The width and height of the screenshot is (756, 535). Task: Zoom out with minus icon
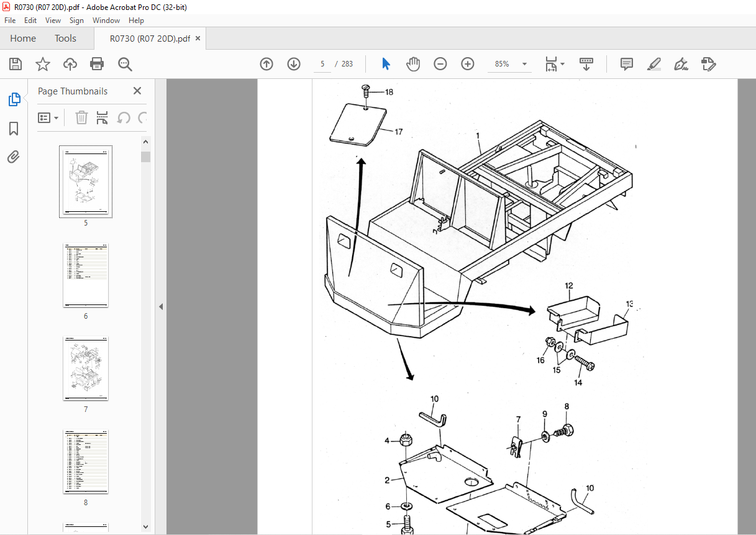[x=440, y=64]
